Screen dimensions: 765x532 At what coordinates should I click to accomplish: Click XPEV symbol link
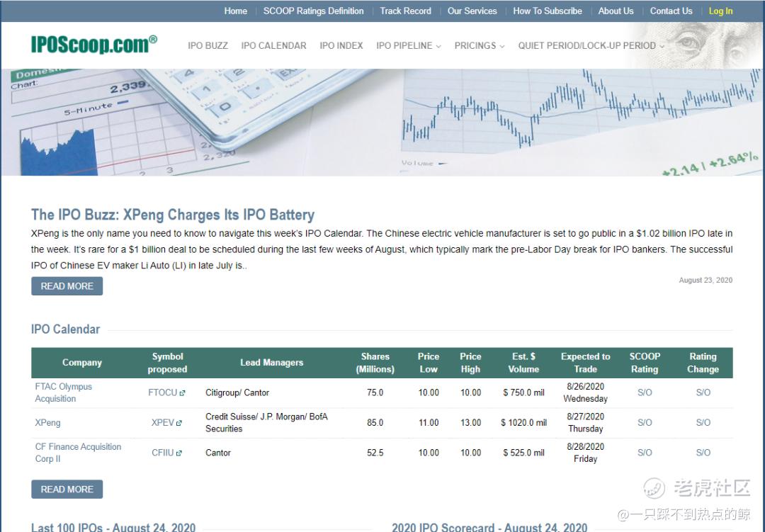click(162, 423)
